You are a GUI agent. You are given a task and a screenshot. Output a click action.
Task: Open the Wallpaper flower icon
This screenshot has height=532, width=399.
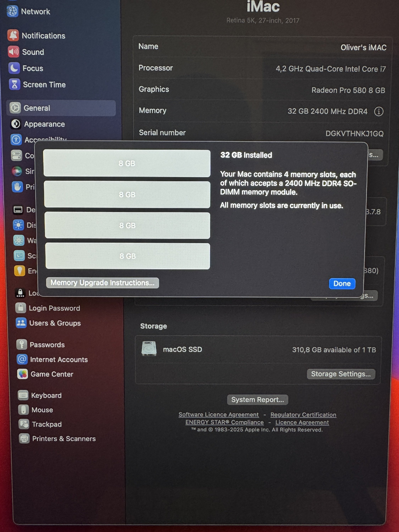19,240
